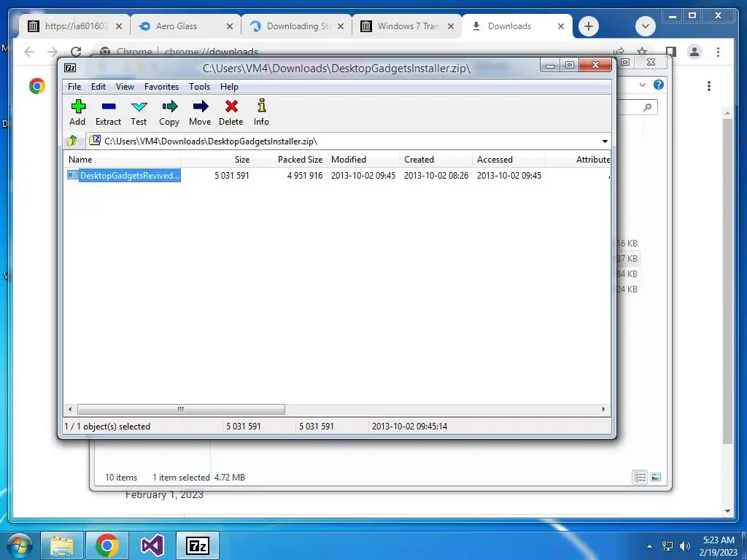This screenshot has height=560, width=747.
Task: Open Chrome from the taskbar
Action: [107, 545]
